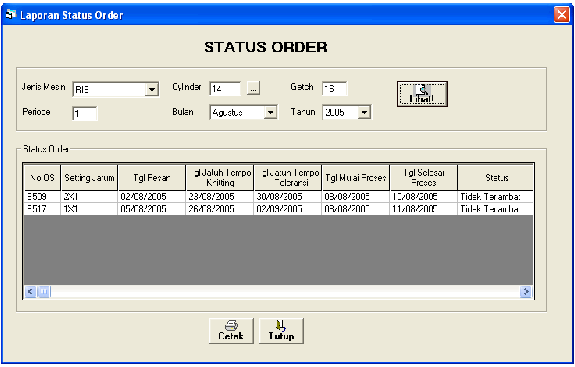This screenshot has height=367, width=575.
Task: Click the Tgl Pesan column header
Action: point(151,177)
